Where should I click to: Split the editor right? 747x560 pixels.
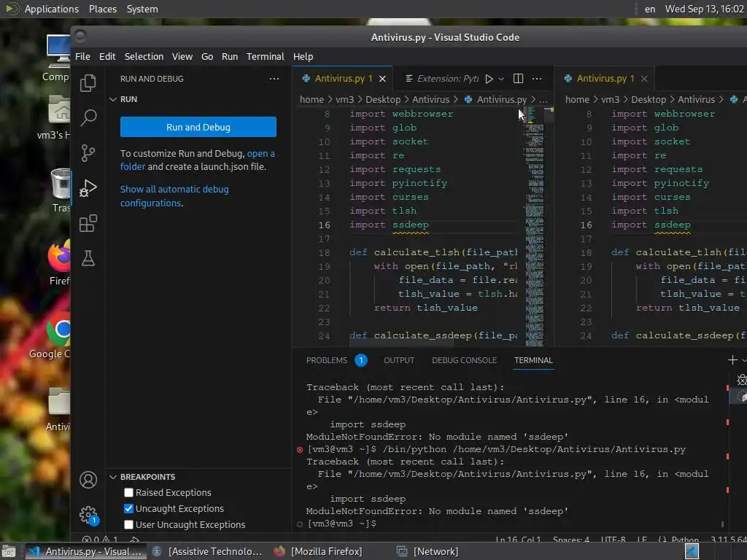[519, 79]
